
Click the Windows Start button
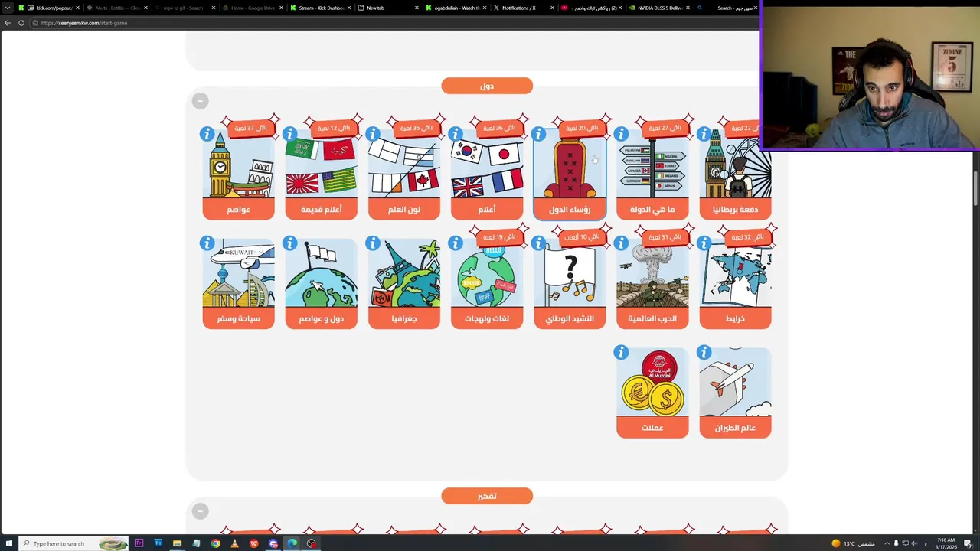pos(8,543)
